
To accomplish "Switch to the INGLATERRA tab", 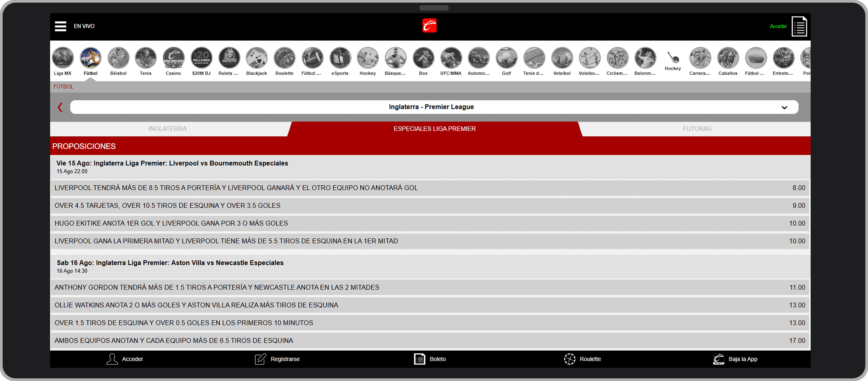I will [168, 129].
